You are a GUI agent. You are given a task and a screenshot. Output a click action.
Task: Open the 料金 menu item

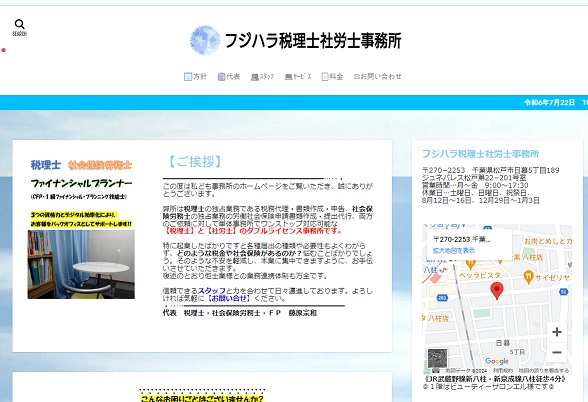[x=332, y=76]
